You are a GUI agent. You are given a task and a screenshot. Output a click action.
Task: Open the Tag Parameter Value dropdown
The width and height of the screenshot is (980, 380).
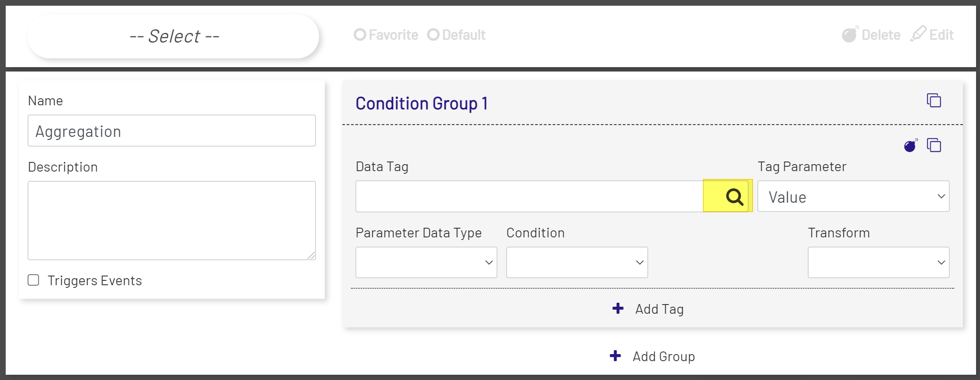(x=852, y=197)
